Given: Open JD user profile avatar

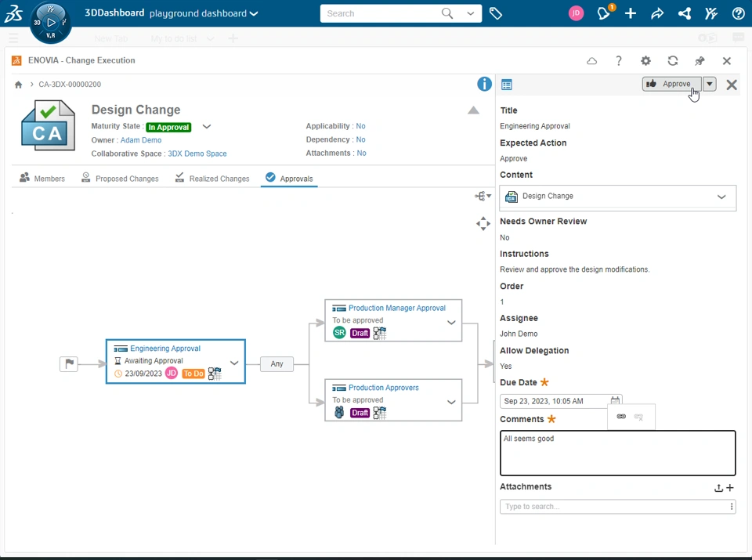Looking at the screenshot, I should (576, 13).
